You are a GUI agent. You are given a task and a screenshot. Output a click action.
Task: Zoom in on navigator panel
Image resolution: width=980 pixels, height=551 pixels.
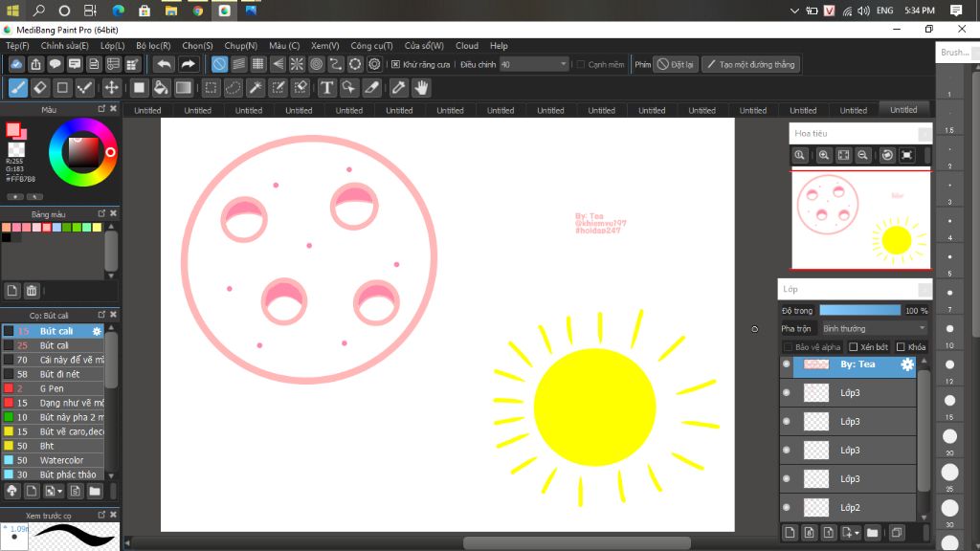(x=824, y=155)
